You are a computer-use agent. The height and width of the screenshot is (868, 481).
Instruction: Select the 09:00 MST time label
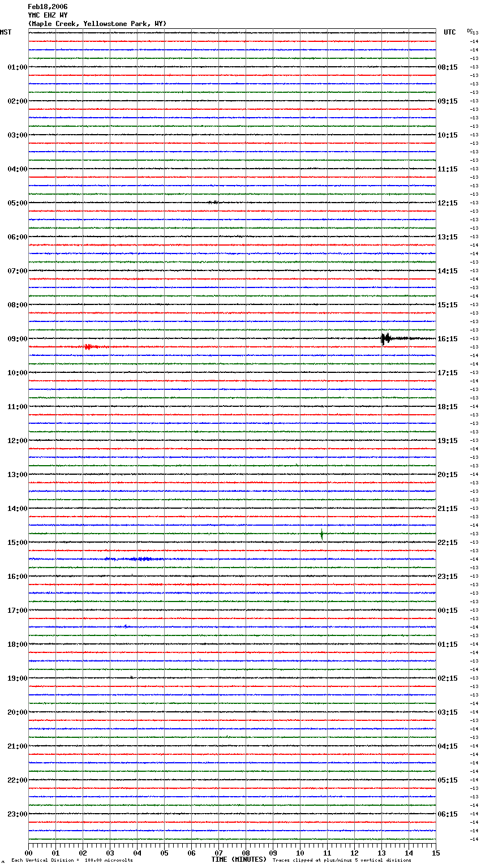18,339
